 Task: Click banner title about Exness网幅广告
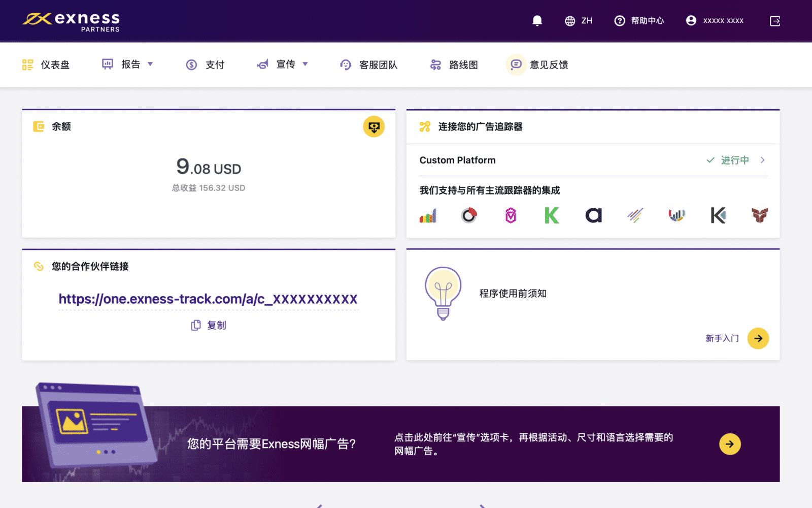[x=272, y=444]
